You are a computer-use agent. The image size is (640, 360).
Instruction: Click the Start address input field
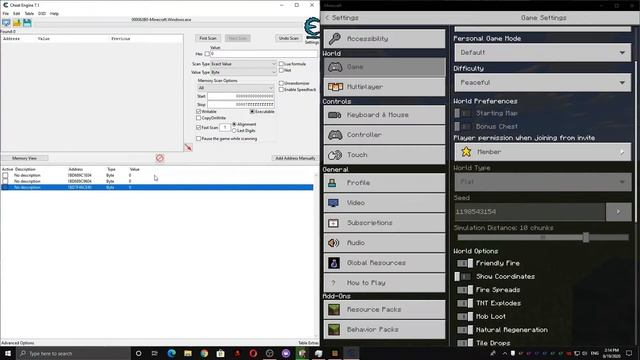point(241,96)
